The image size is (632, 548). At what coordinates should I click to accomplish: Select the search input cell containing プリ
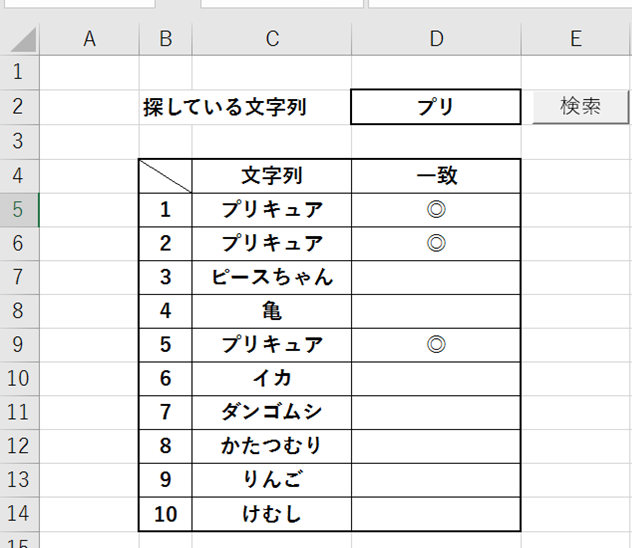pyautogui.click(x=436, y=107)
